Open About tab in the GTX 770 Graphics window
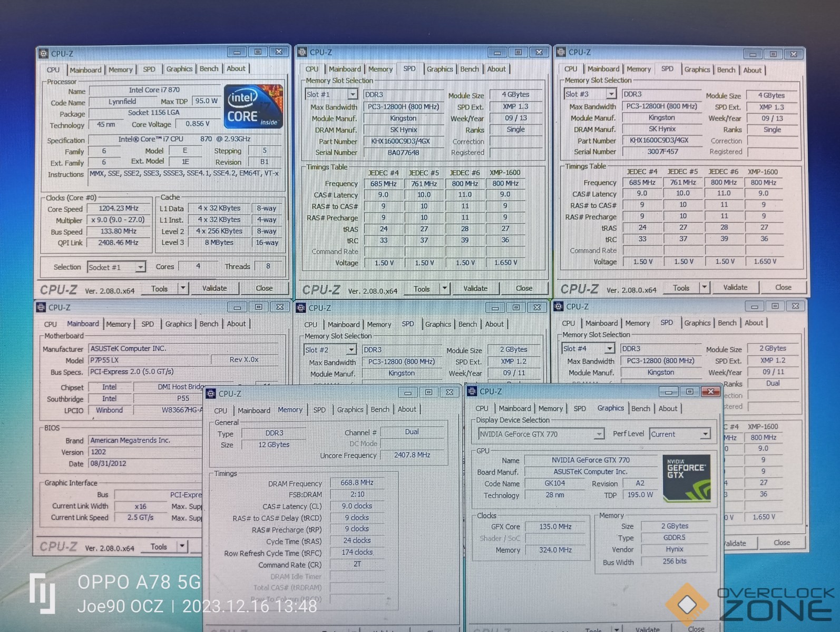Image resolution: width=840 pixels, height=632 pixels. pos(668,408)
